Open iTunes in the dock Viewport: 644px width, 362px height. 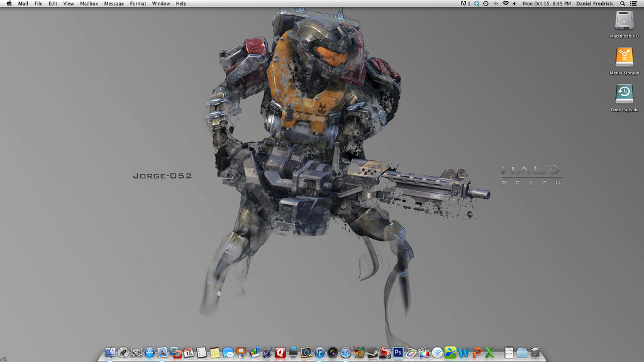[319, 353]
